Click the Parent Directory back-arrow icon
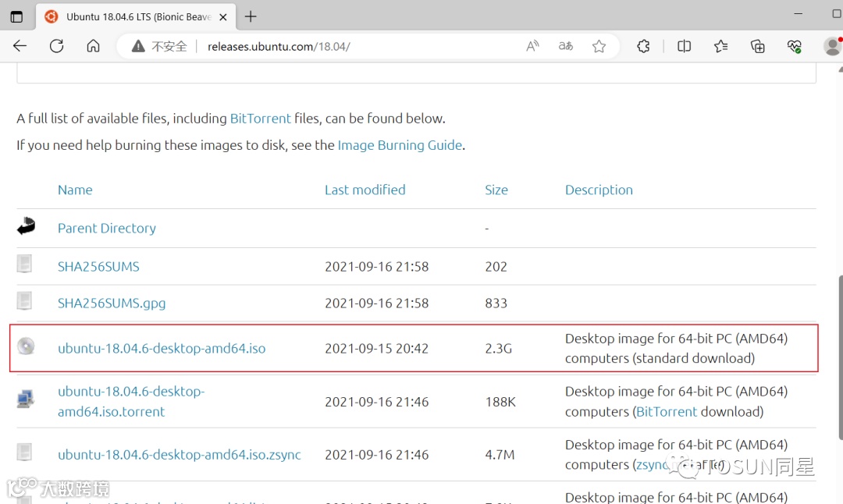Viewport: 843px width, 504px height. (x=26, y=226)
